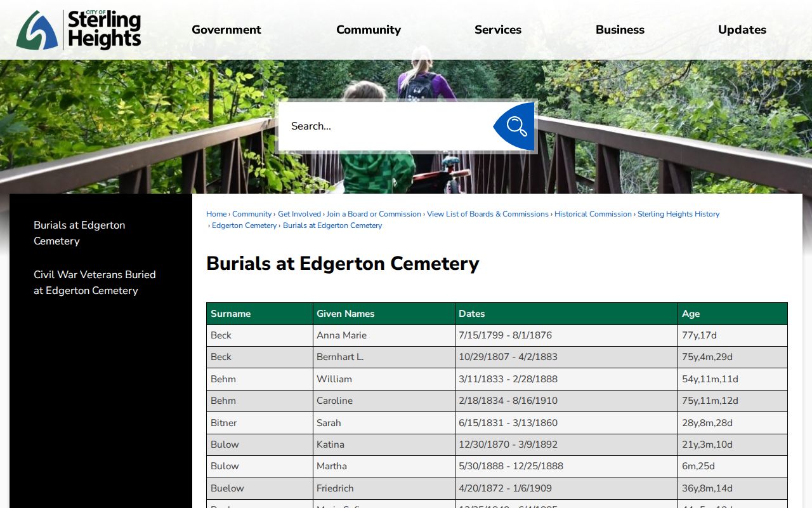This screenshot has height=508, width=812.
Task: Click the magnifying glass search icon
Action: [514, 126]
